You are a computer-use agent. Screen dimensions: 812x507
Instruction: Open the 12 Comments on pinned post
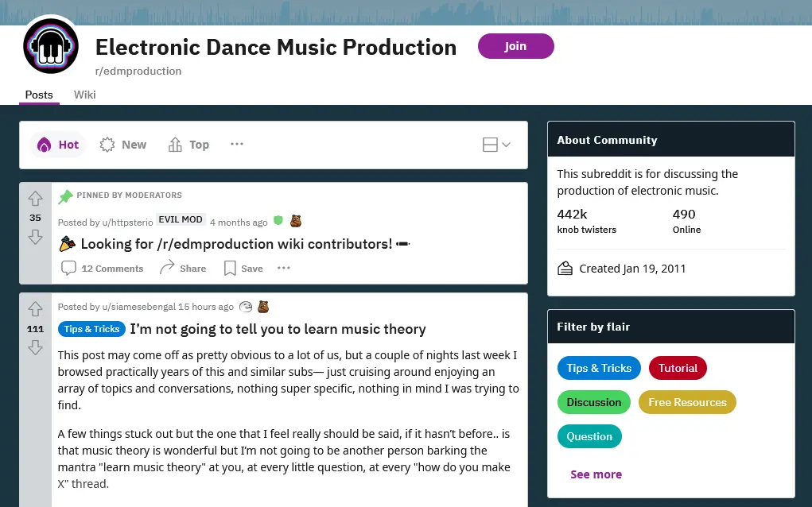click(x=102, y=269)
